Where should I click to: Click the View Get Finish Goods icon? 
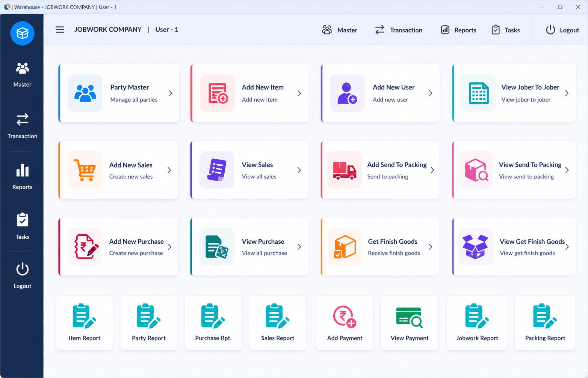tap(476, 247)
